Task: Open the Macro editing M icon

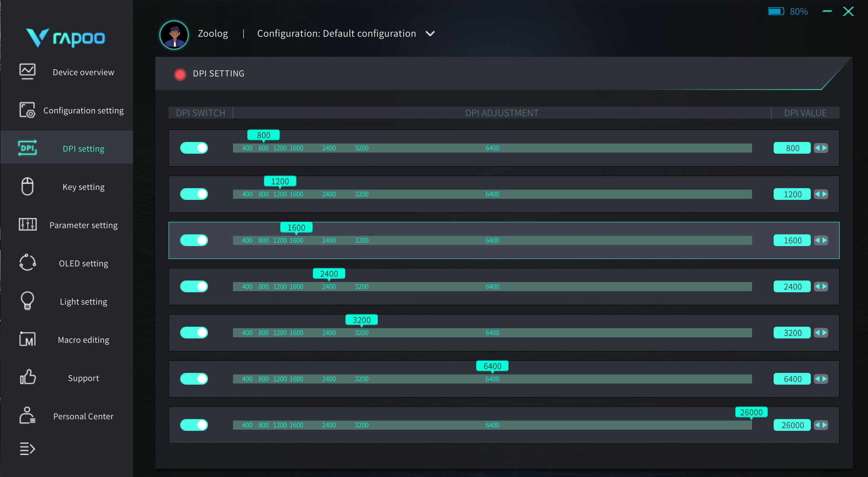Action: point(27,339)
